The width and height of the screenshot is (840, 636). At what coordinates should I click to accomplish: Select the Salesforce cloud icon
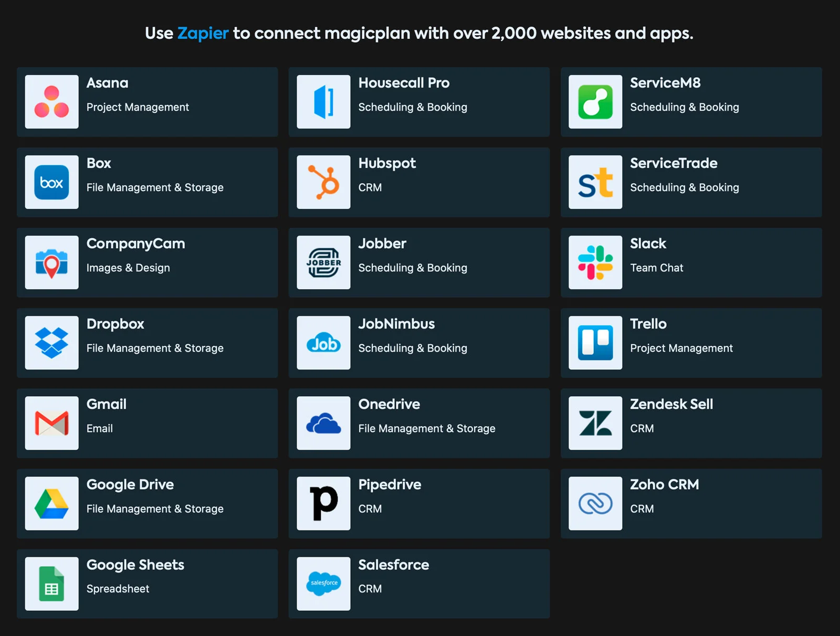coord(323,584)
